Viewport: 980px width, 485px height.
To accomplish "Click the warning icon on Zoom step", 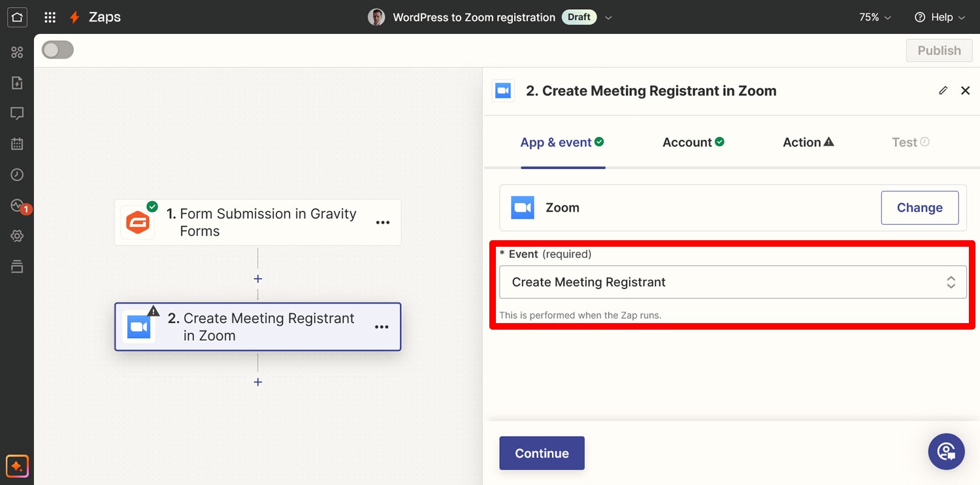I will tap(154, 311).
